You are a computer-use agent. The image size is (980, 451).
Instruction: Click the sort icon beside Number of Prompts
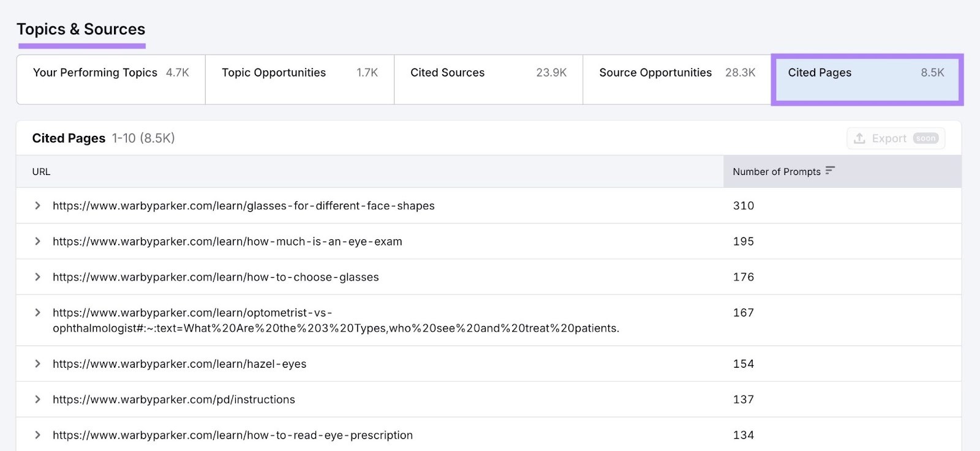(x=830, y=171)
